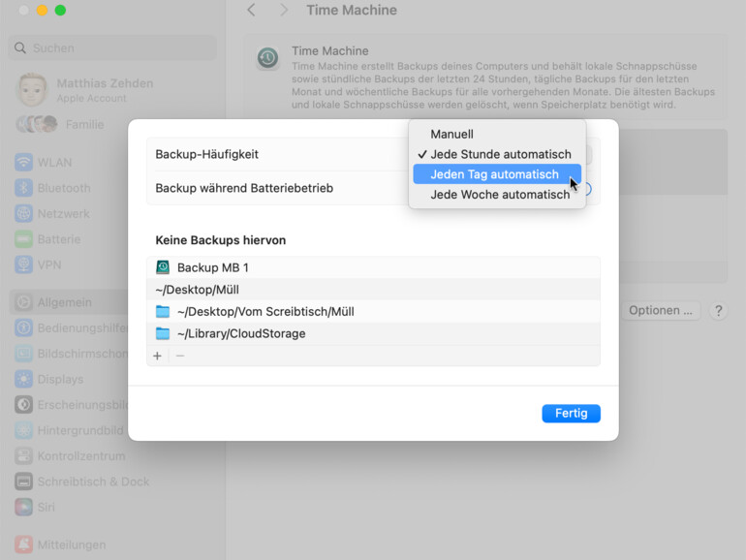Select Jeden Tag automatisch option

497,174
